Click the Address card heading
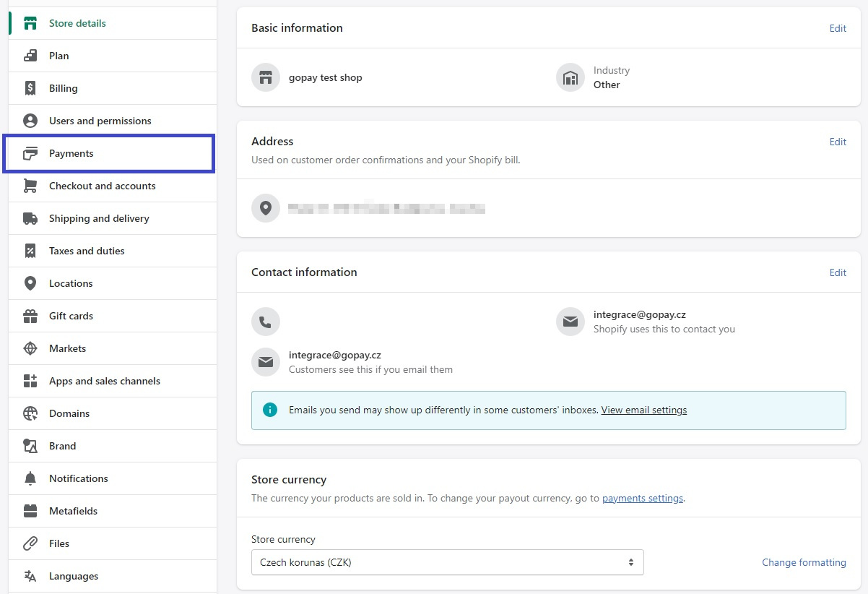868x594 pixels. pyautogui.click(x=272, y=142)
